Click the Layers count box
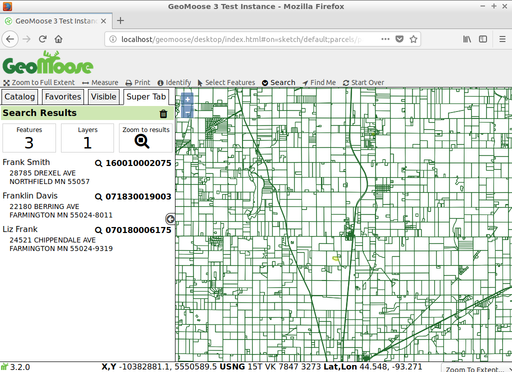The width and height of the screenshot is (512, 372). coord(87,138)
